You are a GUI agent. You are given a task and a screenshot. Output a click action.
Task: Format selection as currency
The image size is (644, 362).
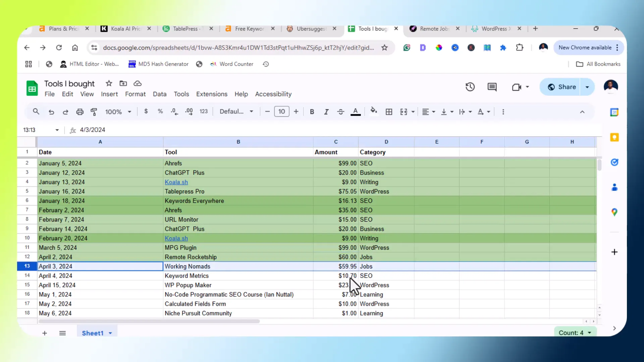click(146, 112)
